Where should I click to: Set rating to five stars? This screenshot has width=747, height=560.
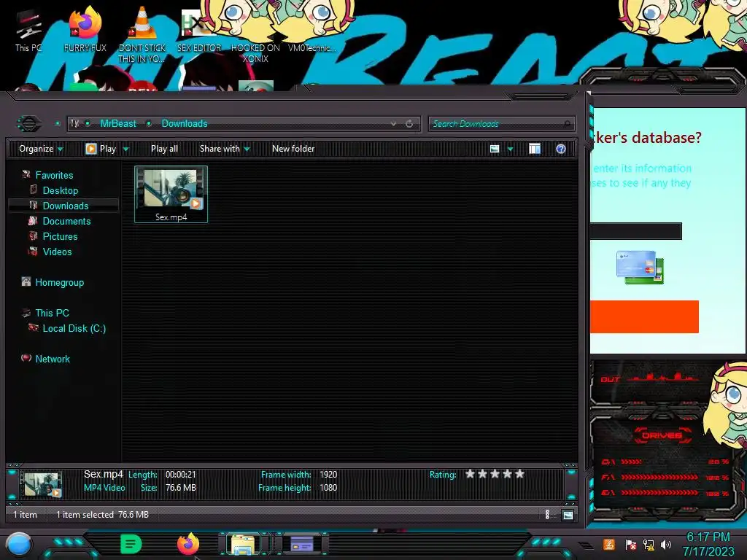click(x=519, y=474)
